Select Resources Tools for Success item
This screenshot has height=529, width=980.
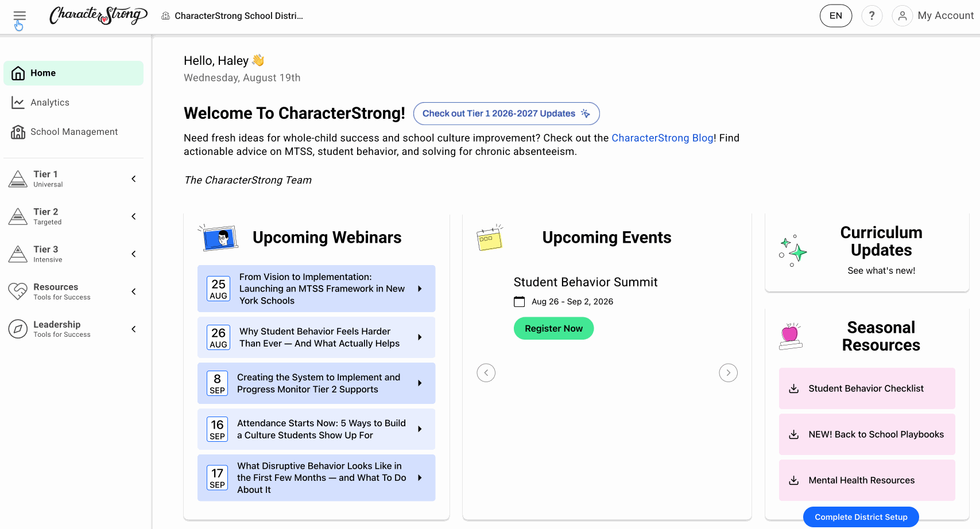[x=73, y=291]
